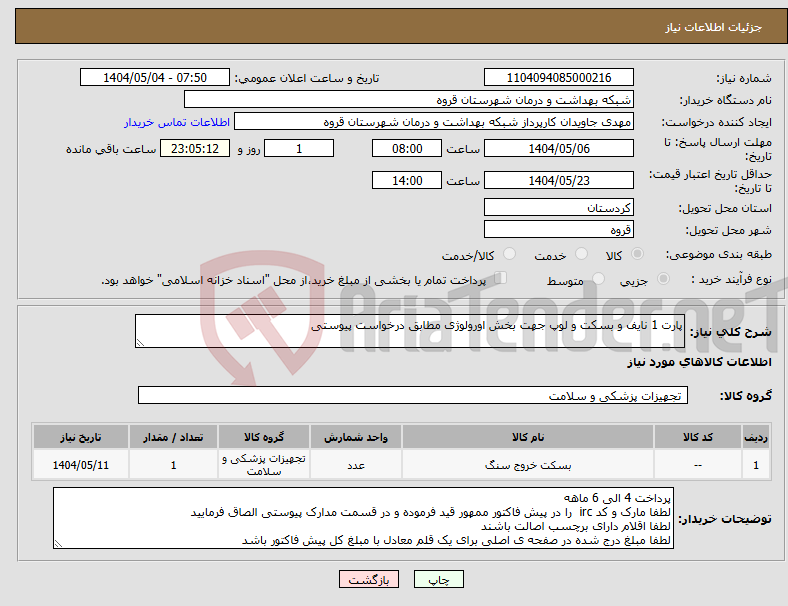Click the resize handle of buyer notes textarea
This screenshot has width=788, height=606.
pos(58,543)
